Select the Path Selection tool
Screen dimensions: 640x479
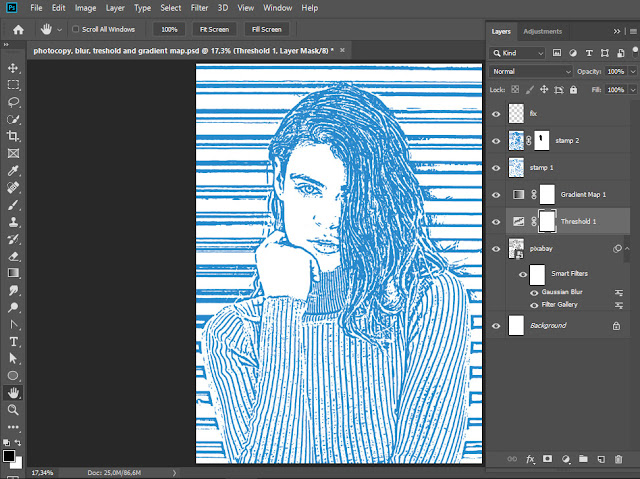13,359
